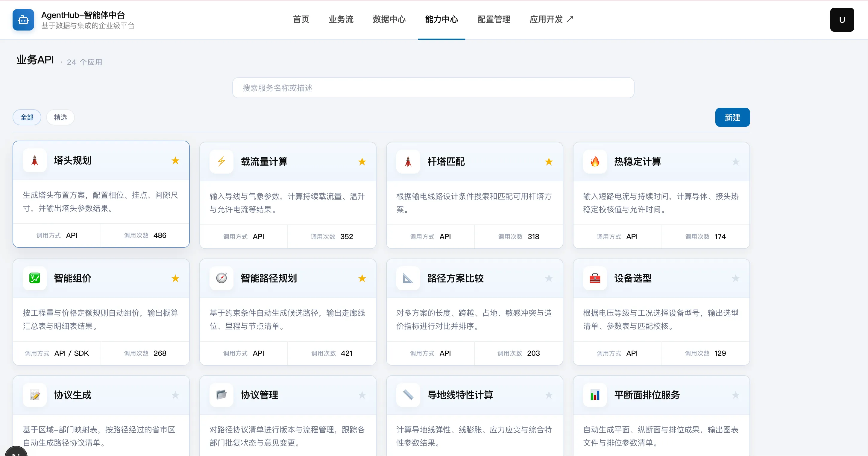
Task: Star the 路径方案比较 card
Action: (x=549, y=278)
